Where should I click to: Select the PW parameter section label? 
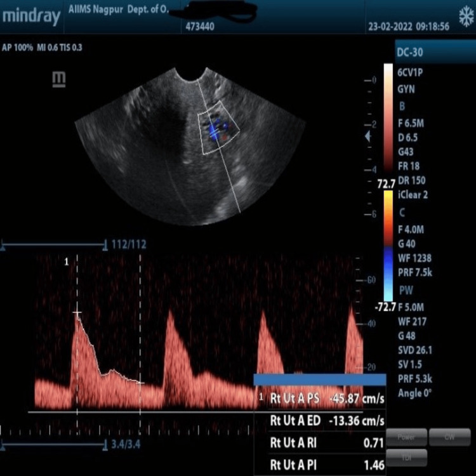(406, 290)
